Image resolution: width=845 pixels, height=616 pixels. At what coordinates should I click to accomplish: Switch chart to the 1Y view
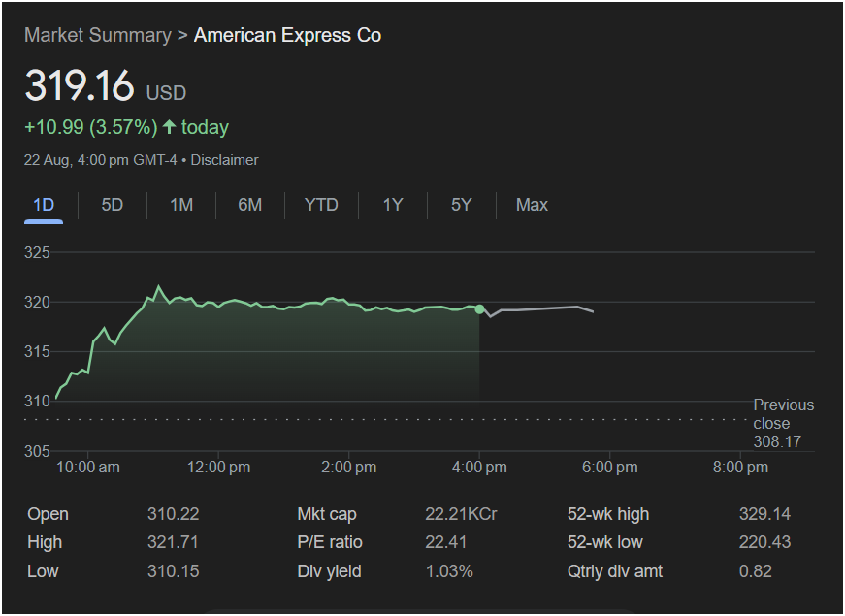click(x=392, y=205)
